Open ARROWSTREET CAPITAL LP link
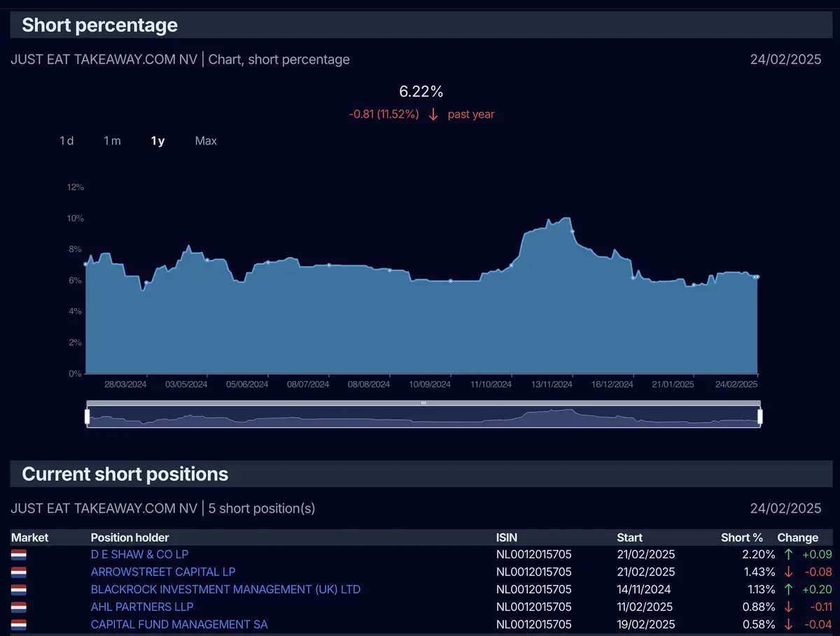840x636 pixels. (163, 572)
